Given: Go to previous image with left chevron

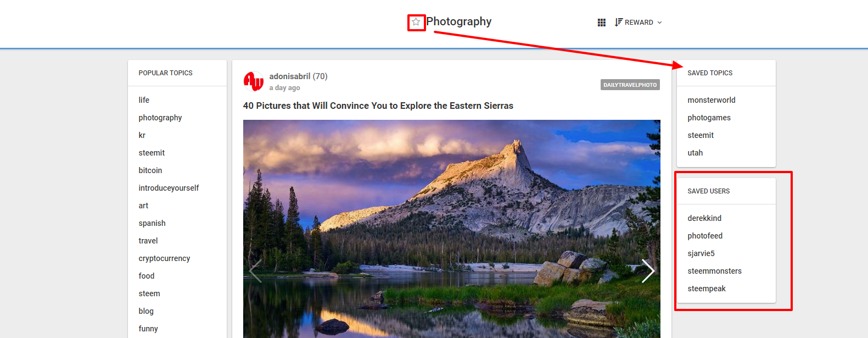Looking at the screenshot, I should coord(255,271).
